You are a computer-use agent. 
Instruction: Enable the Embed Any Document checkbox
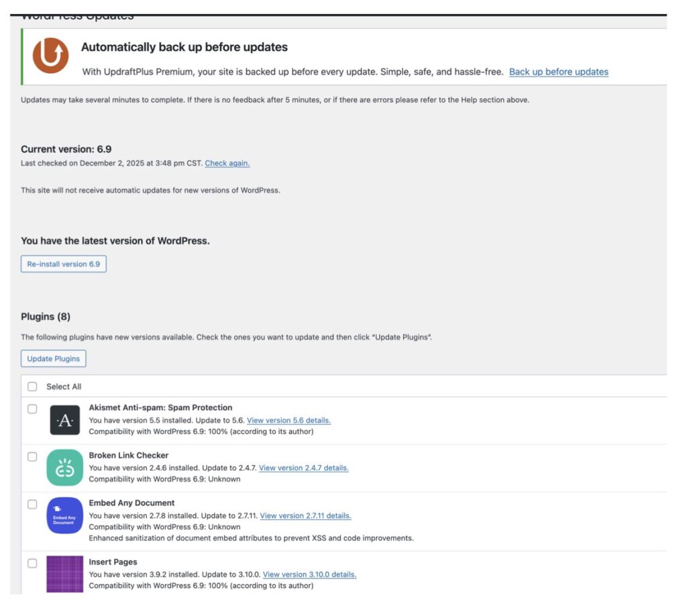tap(32, 504)
